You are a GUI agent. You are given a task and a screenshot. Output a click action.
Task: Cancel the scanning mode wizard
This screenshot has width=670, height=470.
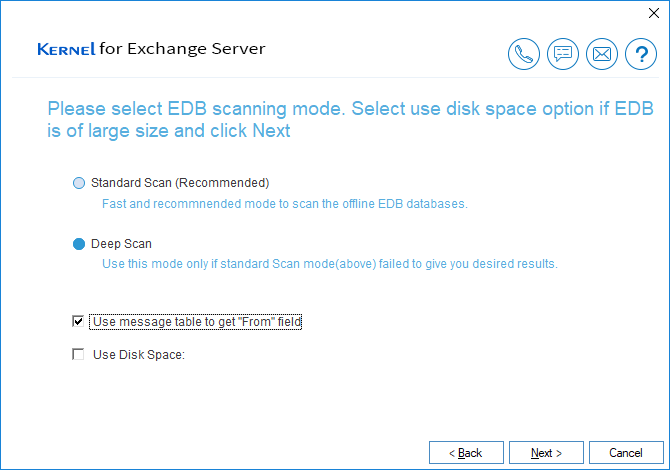626,452
